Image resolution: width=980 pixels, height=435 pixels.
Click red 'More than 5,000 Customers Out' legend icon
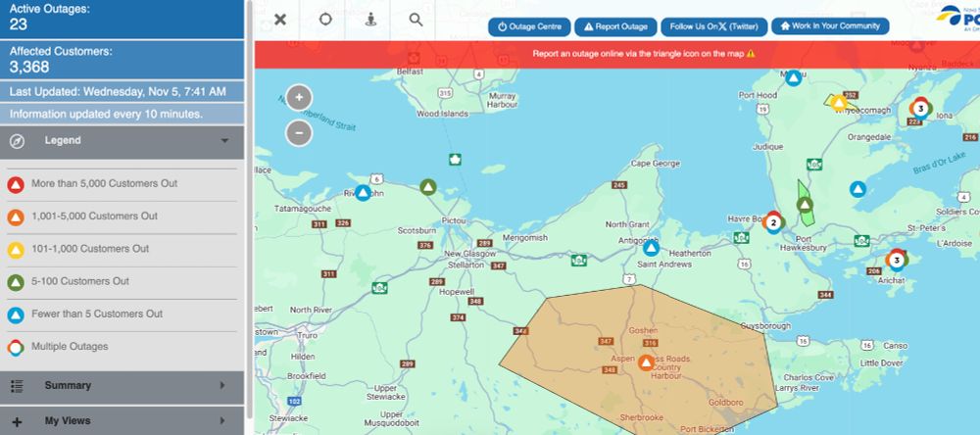pyautogui.click(x=16, y=185)
